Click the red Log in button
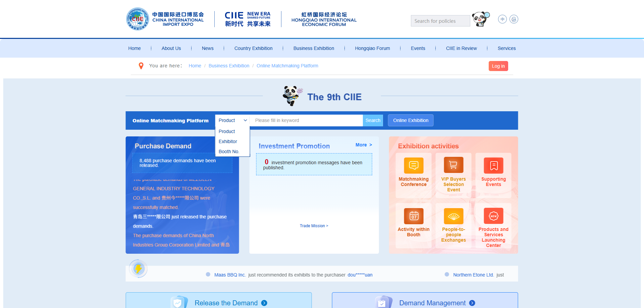This screenshot has height=308, width=644. click(x=498, y=66)
